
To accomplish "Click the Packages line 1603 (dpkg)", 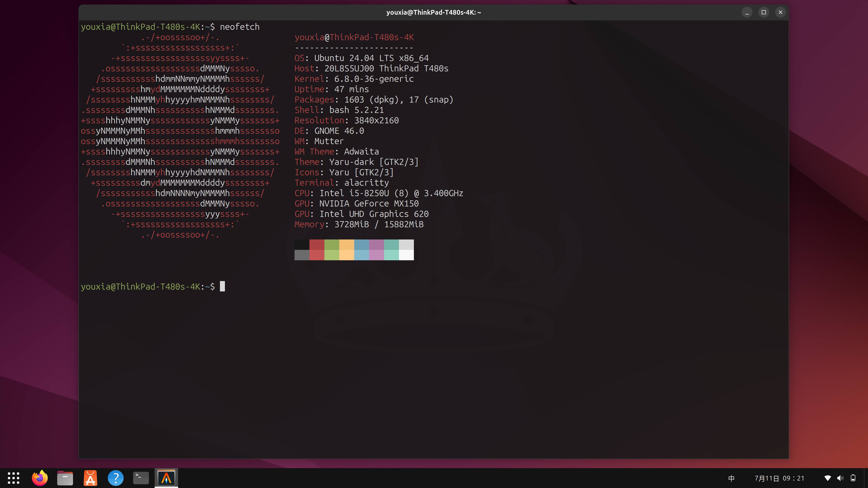I will (x=374, y=100).
